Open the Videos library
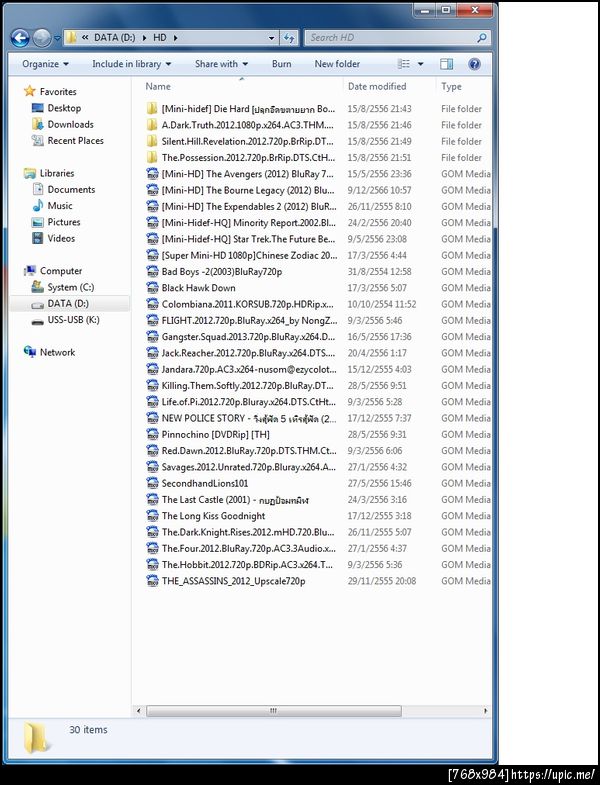Screen dimensions: 600x785 click(x=61, y=239)
